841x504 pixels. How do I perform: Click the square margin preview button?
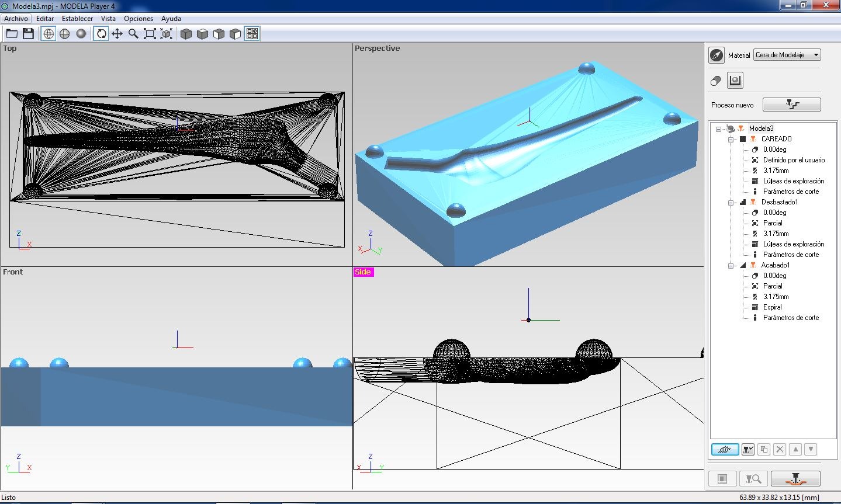[722, 479]
